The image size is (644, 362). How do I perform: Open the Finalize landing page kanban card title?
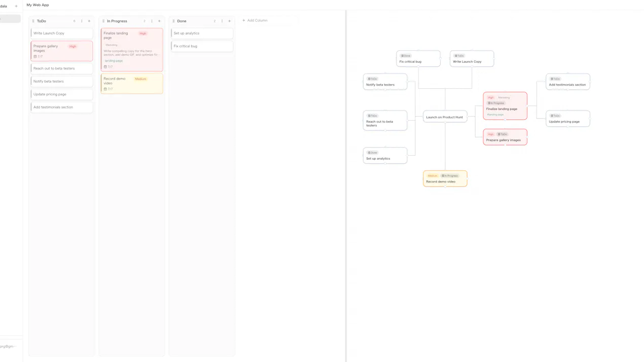[x=116, y=35]
